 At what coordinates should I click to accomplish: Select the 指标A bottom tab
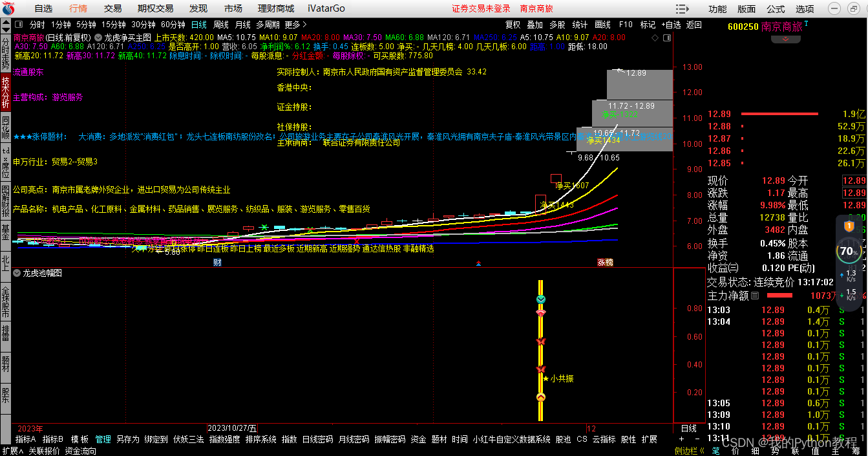point(26,439)
